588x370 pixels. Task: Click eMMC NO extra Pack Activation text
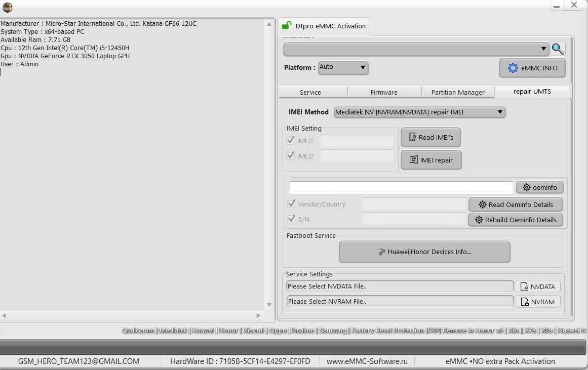pos(500,361)
